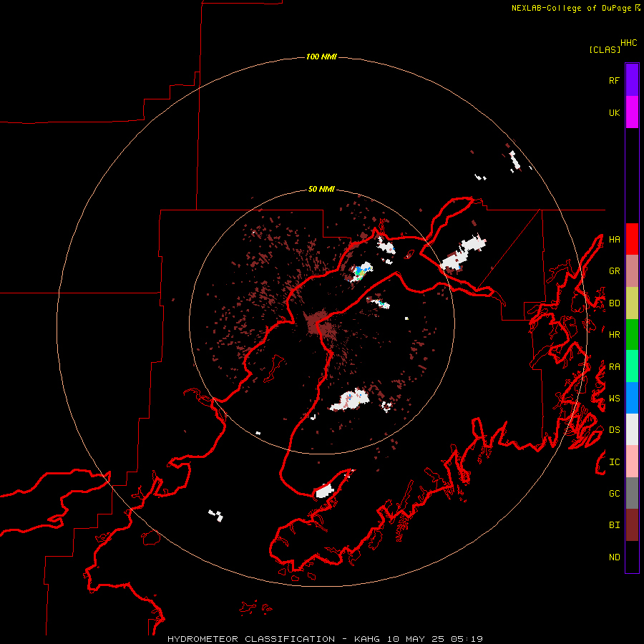Click the RA legend label
This screenshot has height=644, width=644.
pyautogui.click(x=614, y=367)
